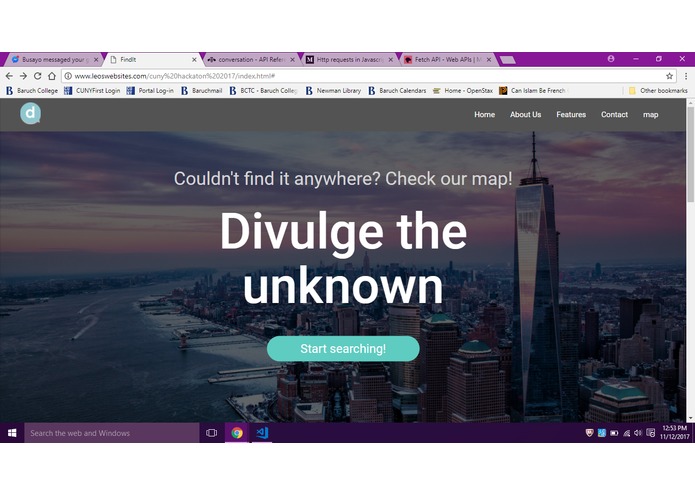695x494 pixels.
Task: Open a new tab with the new tab button
Action: [508, 60]
